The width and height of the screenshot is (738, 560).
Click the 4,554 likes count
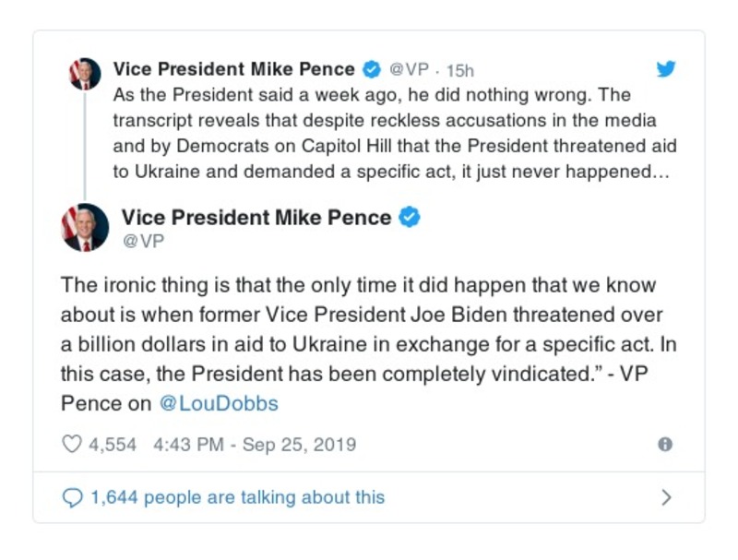(112, 445)
